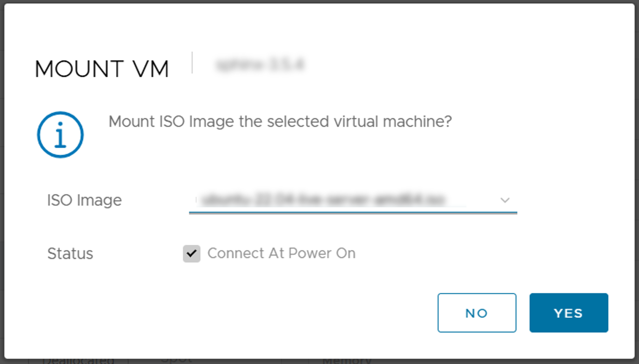
Task: Confirm mounting with the YES button
Action: point(569,313)
